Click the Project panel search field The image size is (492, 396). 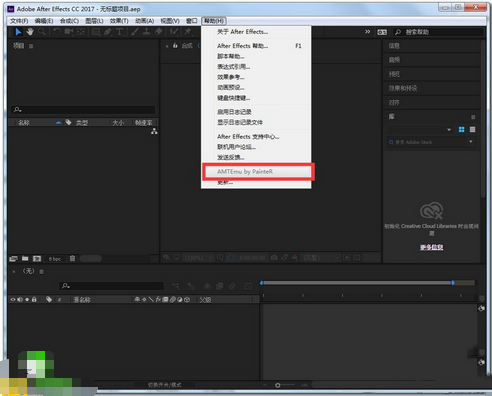pos(83,110)
